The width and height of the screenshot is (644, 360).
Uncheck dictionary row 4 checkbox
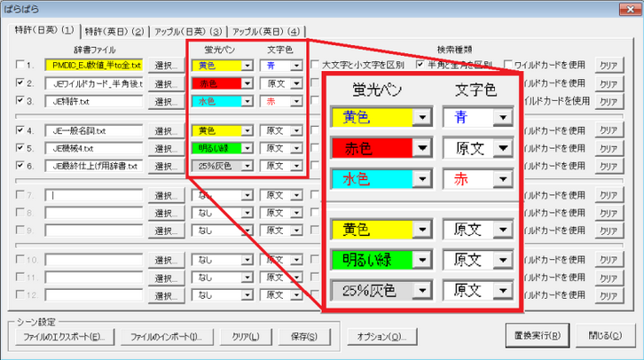[20, 130]
